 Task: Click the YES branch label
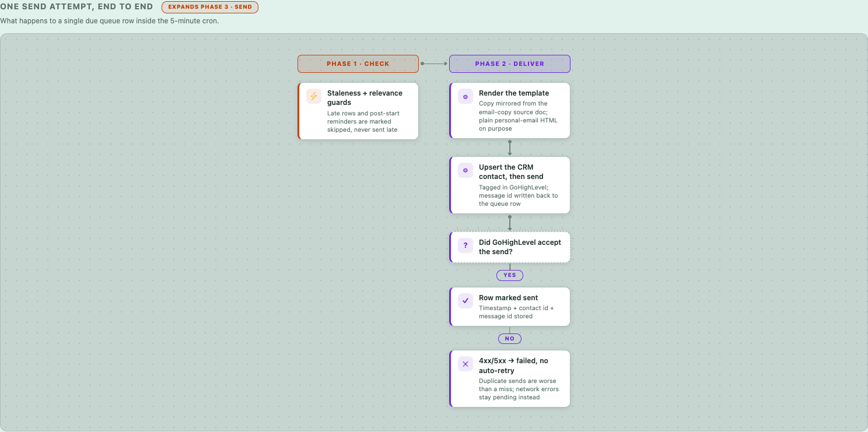click(x=510, y=275)
